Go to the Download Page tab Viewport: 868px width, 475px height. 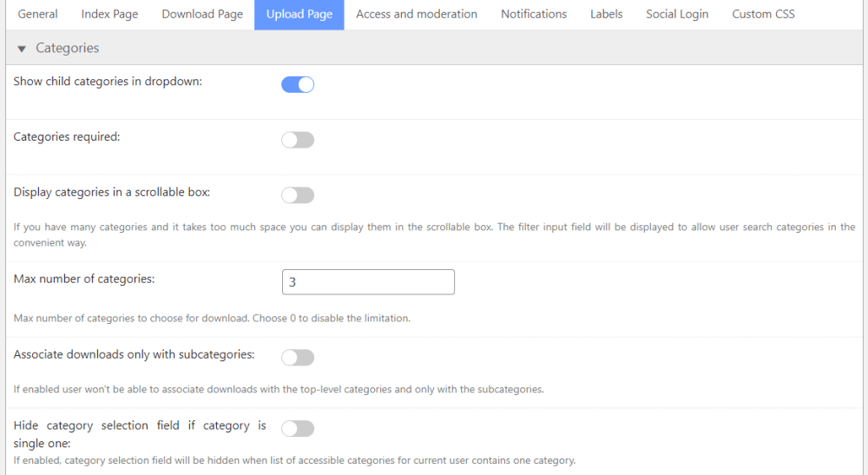click(x=202, y=14)
